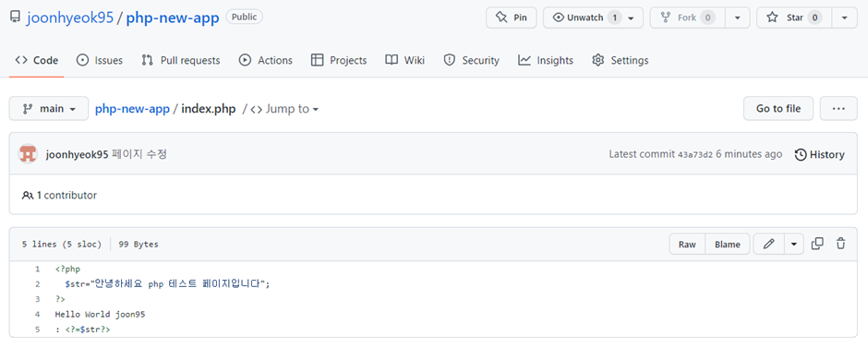Fork the repository

(x=688, y=18)
